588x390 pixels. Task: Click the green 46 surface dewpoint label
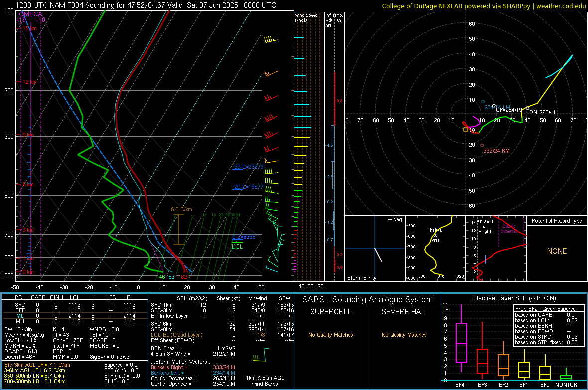162,277
